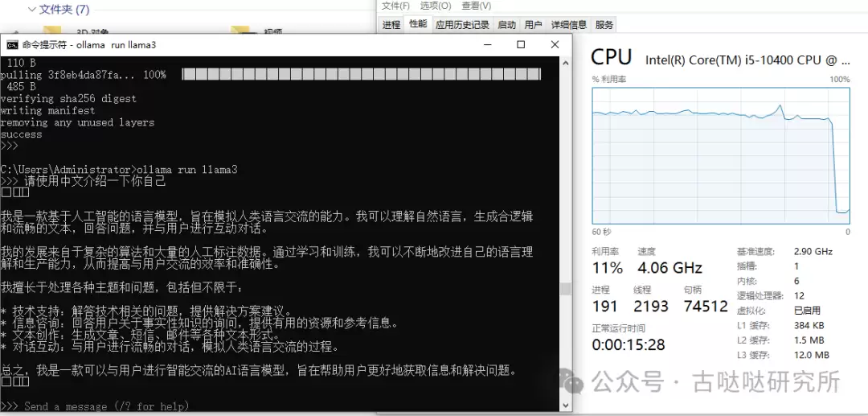Select the 3D 对象 folder icon
This screenshot has width=868, height=416.
[x=52, y=31]
